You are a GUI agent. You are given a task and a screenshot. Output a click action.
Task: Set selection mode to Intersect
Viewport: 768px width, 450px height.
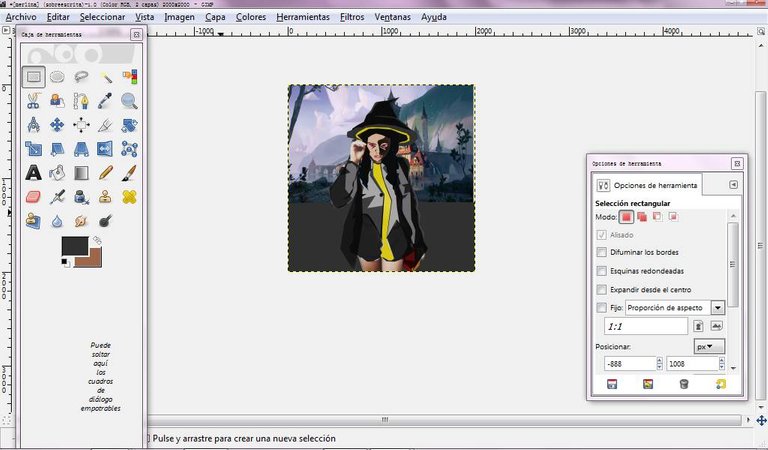coord(673,217)
